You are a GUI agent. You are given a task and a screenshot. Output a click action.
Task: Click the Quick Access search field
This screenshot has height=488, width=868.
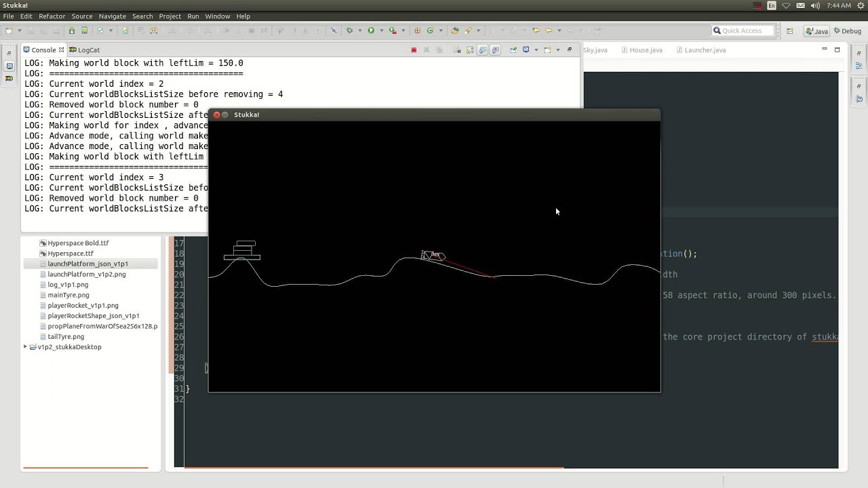pyautogui.click(x=742, y=30)
